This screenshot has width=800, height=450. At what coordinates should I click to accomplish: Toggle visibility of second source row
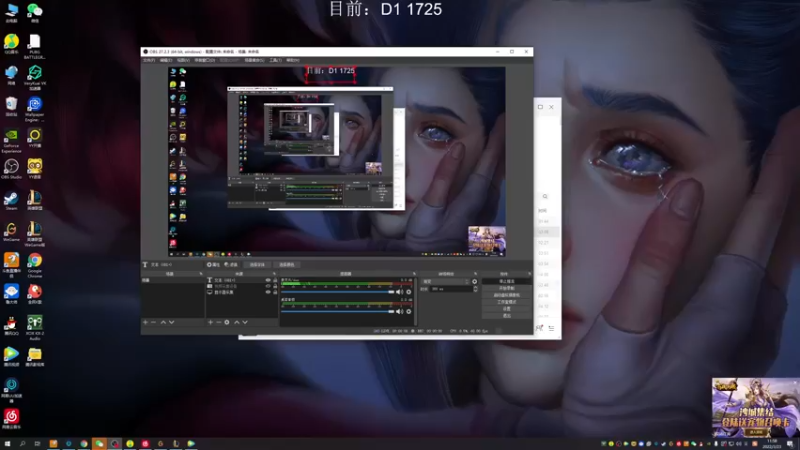tap(268, 286)
